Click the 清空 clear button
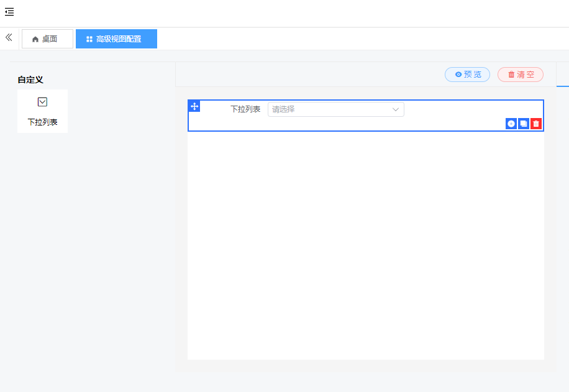The image size is (569, 392). point(521,75)
